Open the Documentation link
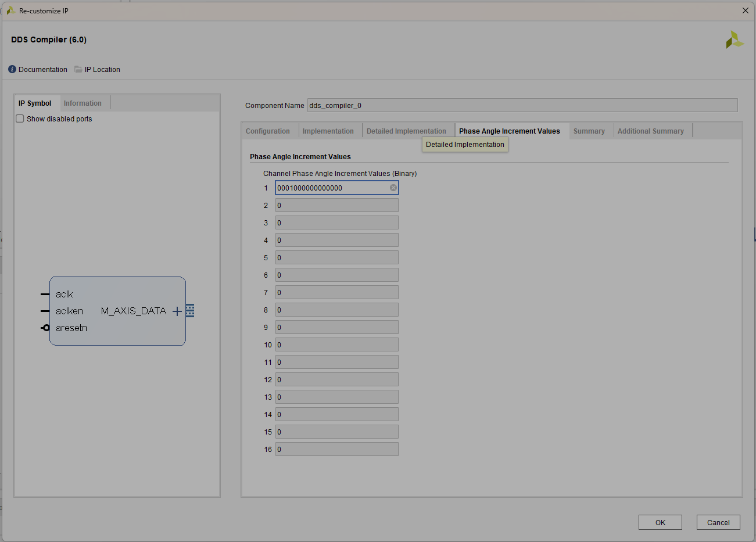This screenshot has width=756, height=542. pyautogui.click(x=43, y=69)
